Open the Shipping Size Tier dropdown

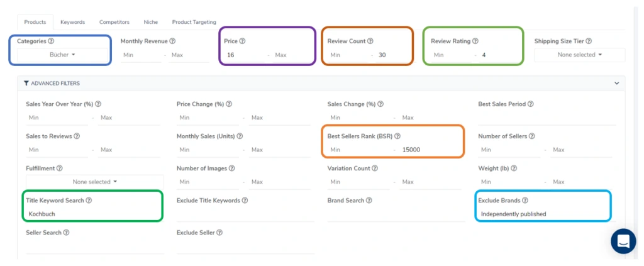tap(579, 55)
